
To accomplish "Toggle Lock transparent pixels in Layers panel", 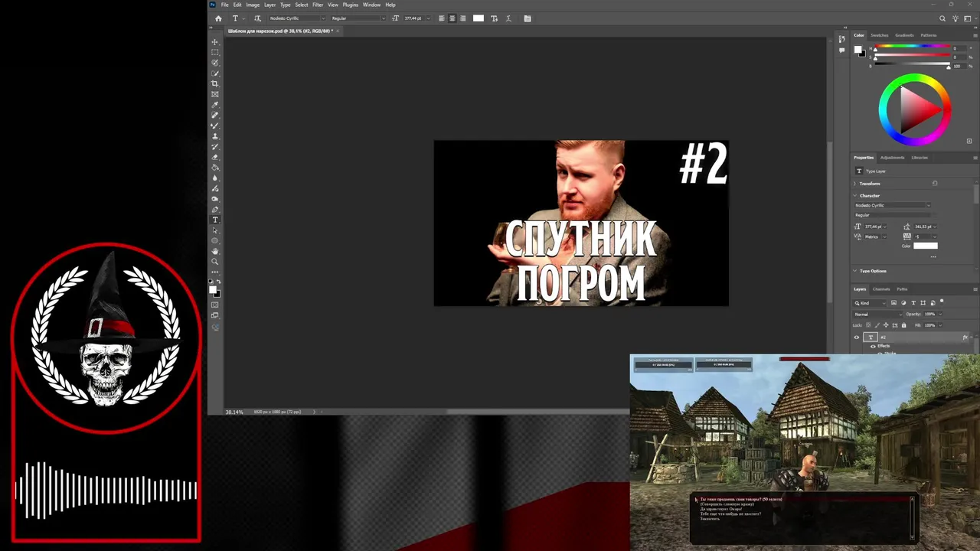I will pyautogui.click(x=867, y=325).
